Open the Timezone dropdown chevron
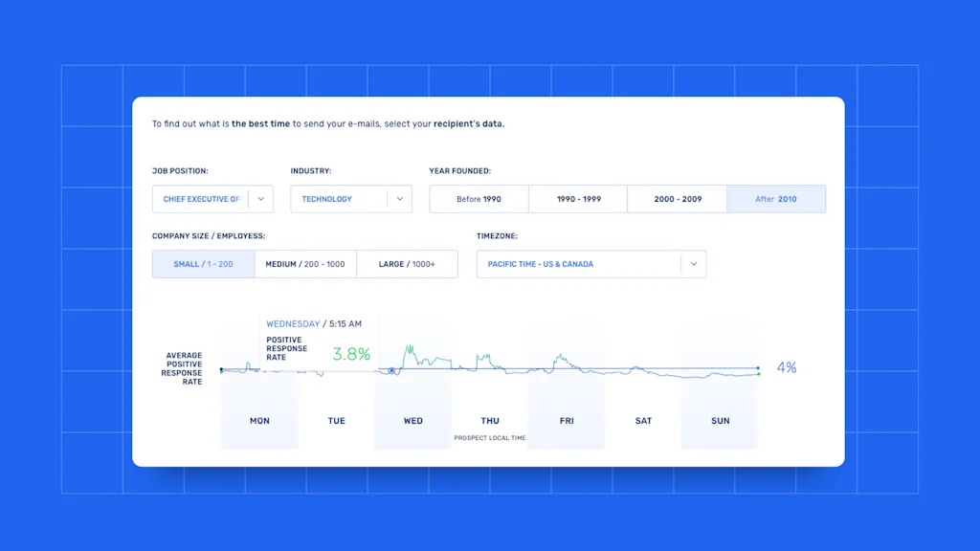Screen dimensions: 980x551 click(x=694, y=264)
